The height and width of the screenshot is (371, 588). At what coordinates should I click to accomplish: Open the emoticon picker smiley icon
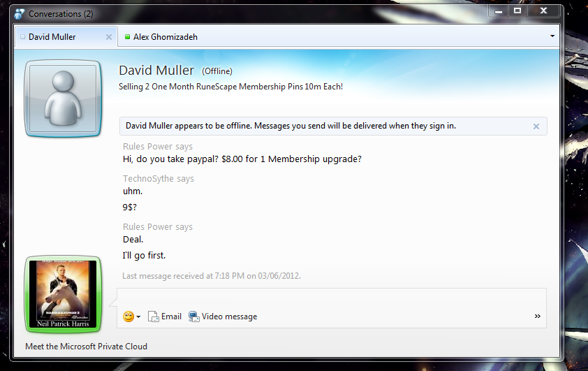pos(128,317)
